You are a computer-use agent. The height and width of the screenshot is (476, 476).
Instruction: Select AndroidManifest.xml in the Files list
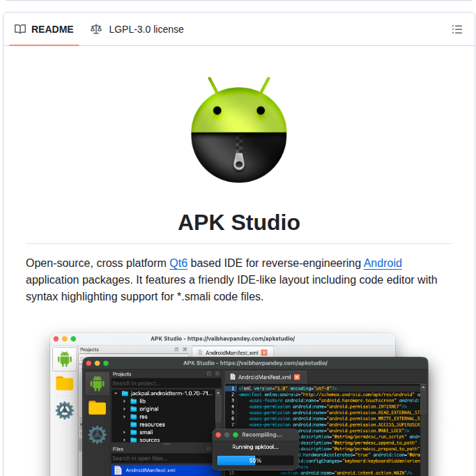coord(162,470)
